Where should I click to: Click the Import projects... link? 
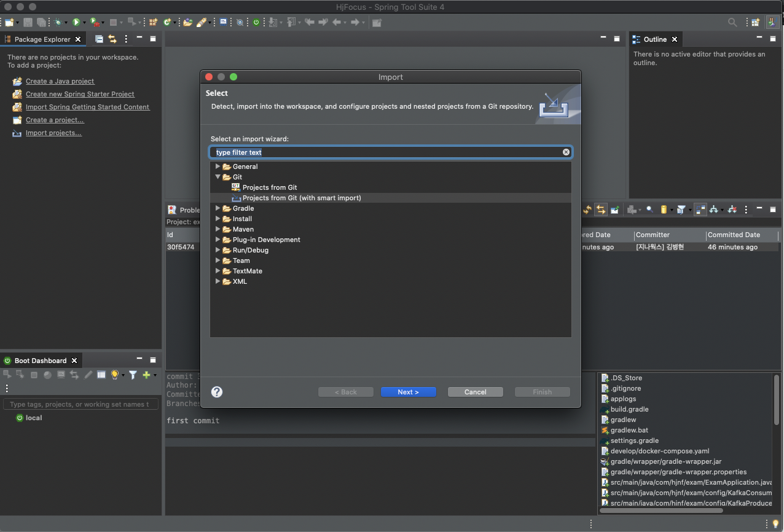[x=53, y=133]
